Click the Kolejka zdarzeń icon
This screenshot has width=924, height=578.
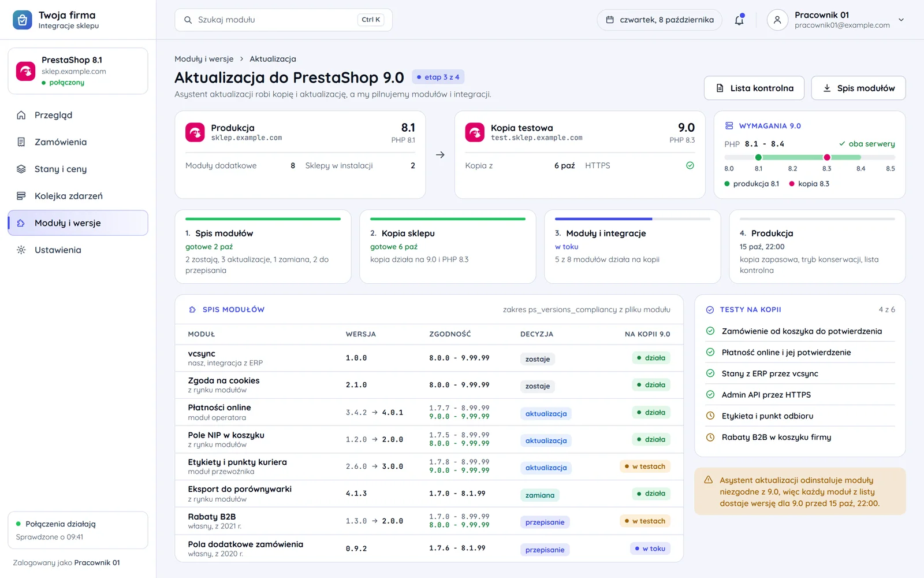click(21, 196)
